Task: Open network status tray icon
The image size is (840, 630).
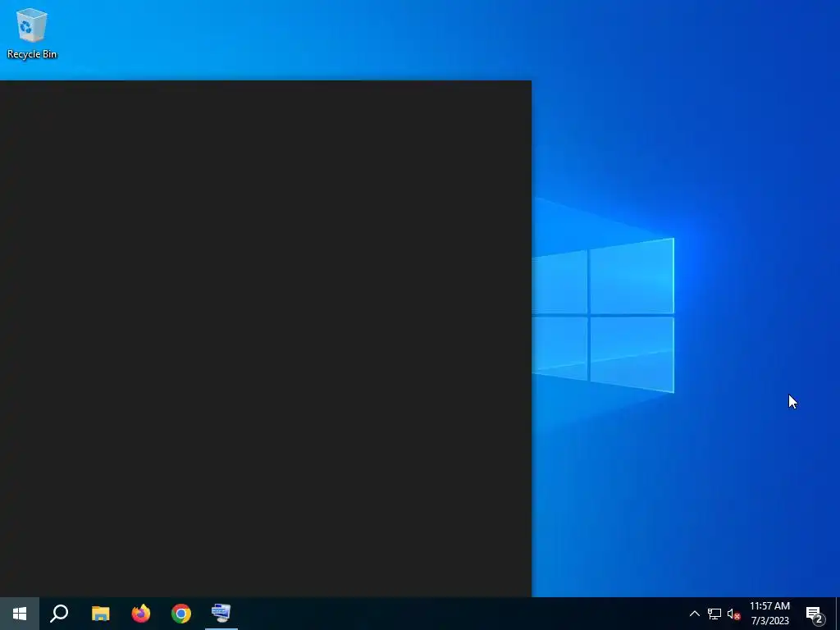Action: coord(714,614)
